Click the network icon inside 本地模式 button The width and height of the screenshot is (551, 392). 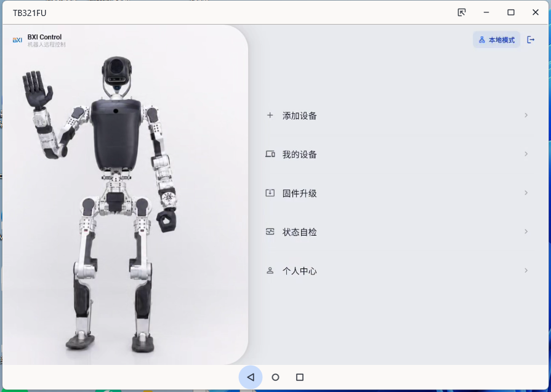point(482,40)
